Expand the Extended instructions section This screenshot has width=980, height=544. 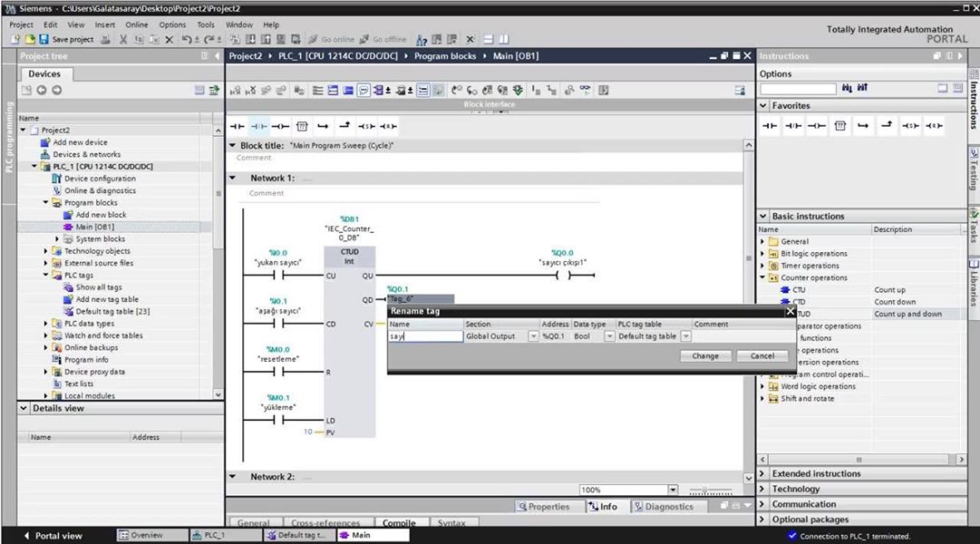click(x=762, y=473)
